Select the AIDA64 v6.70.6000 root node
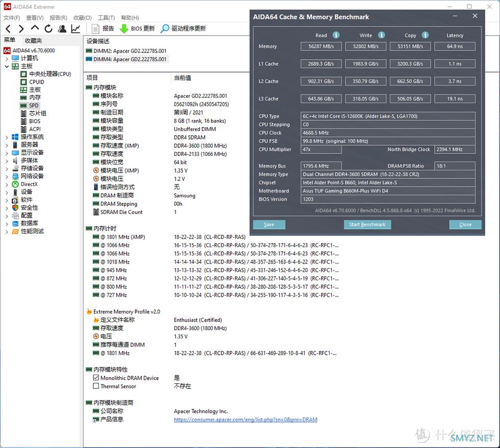Screen dimensions: 500x448 coord(30,50)
